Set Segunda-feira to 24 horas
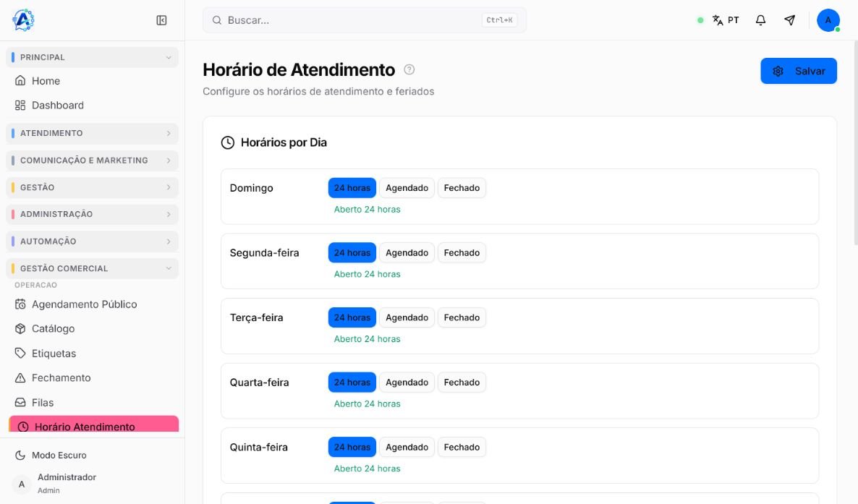The image size is (858, 504). coord(352,253)
